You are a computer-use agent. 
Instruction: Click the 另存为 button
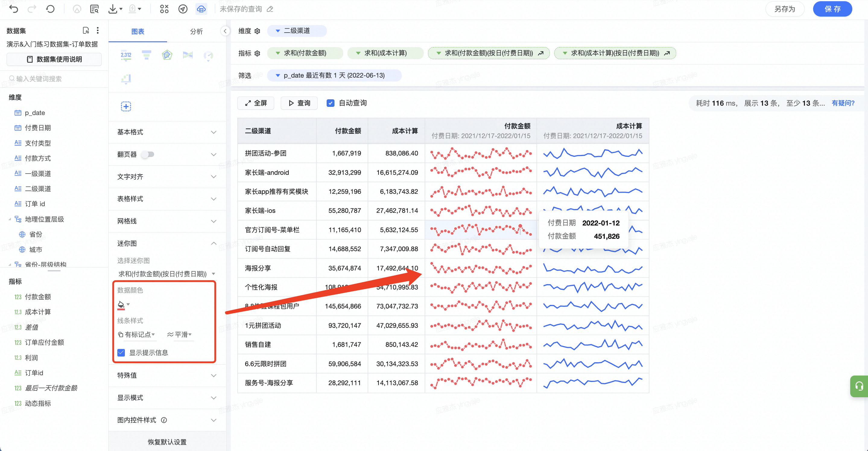coord(784,9)
